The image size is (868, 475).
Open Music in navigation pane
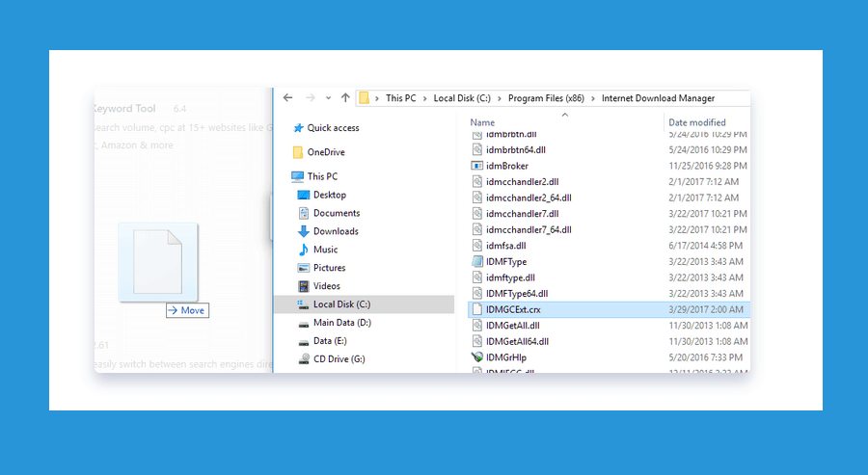(326, 250)
